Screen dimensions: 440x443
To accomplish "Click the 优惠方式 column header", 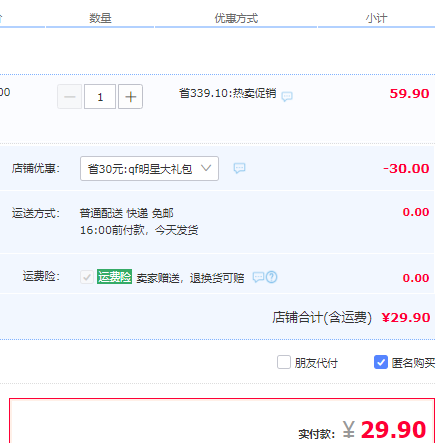I will click(236, 18).
